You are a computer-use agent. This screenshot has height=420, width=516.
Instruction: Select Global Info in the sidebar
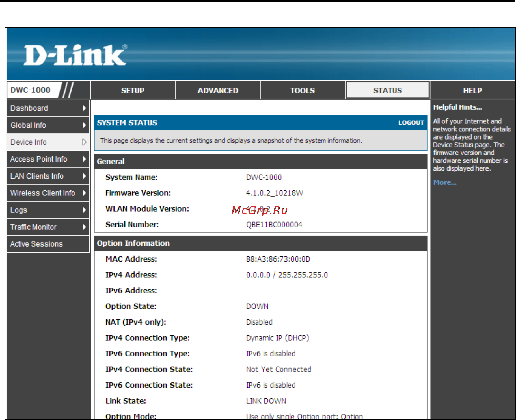tap(48, 125)
